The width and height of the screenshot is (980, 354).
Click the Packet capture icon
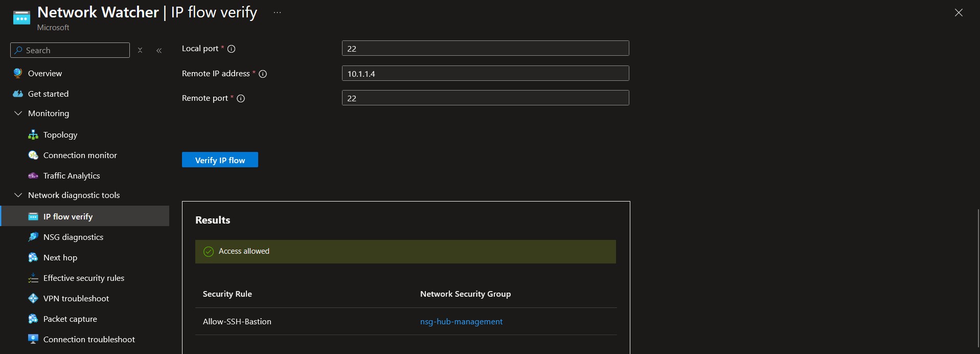[33, 319]
